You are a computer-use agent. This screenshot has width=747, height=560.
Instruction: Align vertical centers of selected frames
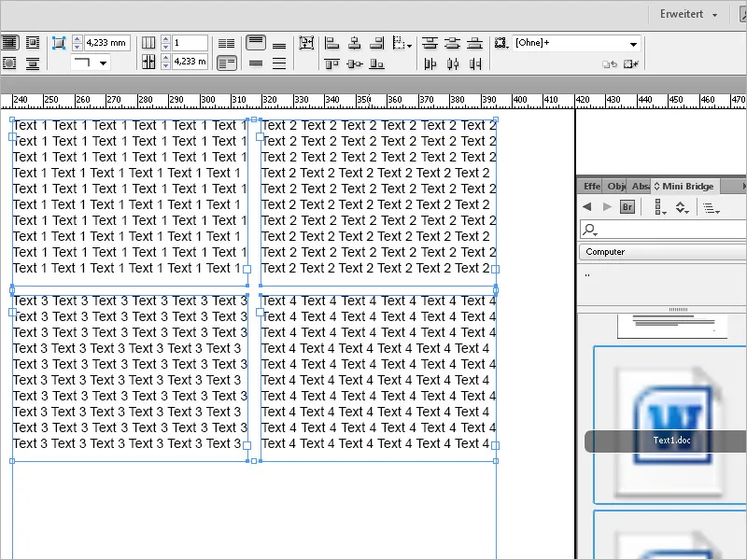355,63
